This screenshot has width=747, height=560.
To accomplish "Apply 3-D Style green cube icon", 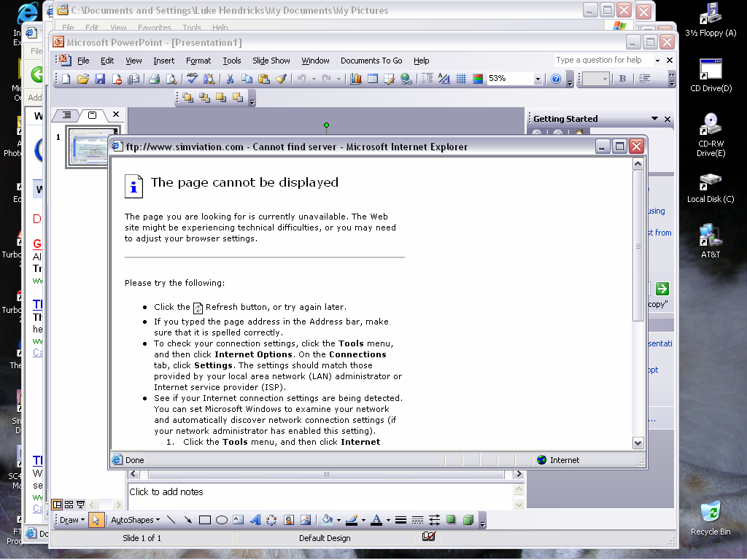I will click(x=468, y=520).
